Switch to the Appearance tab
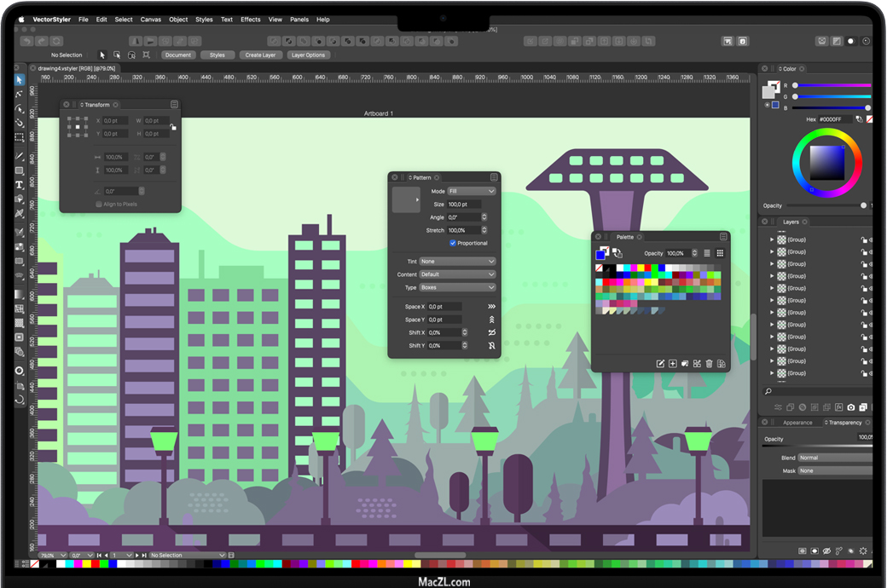Screen dimensions: 887x588 pyautogui.click(x=797, y=423)
